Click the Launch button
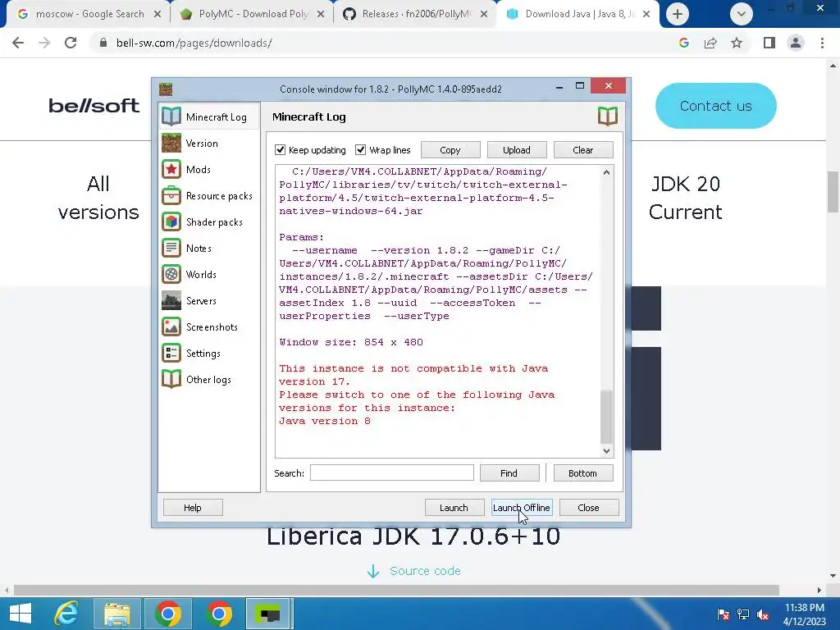 click(x=454, y=507)
